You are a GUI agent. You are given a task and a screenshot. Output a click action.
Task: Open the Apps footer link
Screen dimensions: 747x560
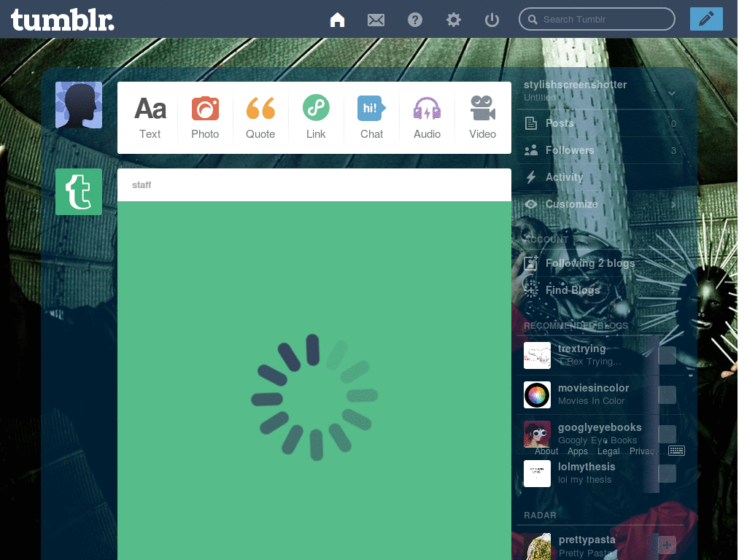pyautogui.click(x=578, y=451)
